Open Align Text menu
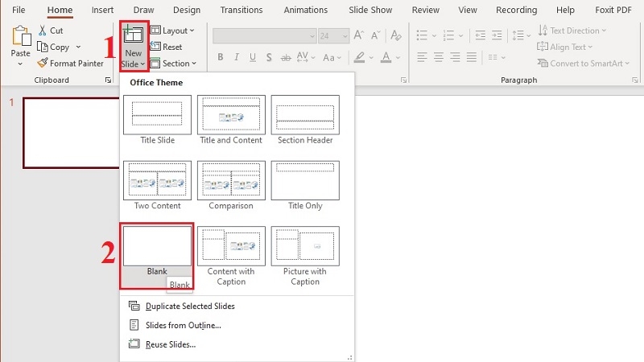Image resolution: width=644 pixels, height=362 pixels. pyautogui.click(x=565, y=47)
